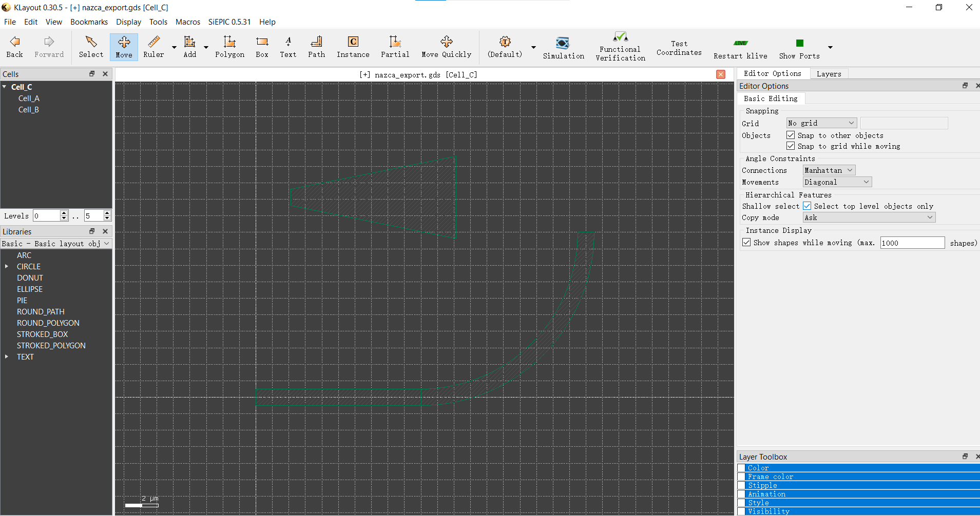
Task: Open the Macros menu
Action: pos(187,22)
